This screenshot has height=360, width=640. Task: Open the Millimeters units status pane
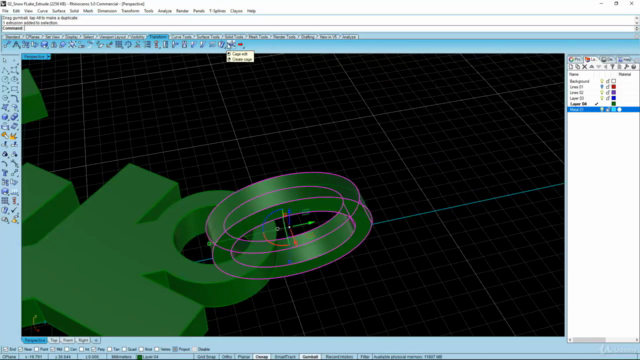coord(121,357)
